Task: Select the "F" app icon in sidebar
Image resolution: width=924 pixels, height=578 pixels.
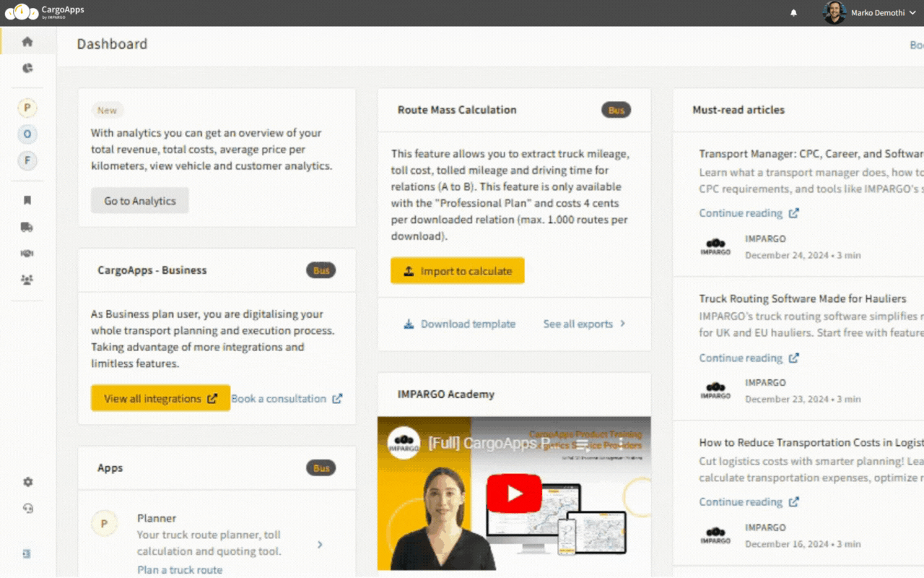Action: [x=27, y=160]
